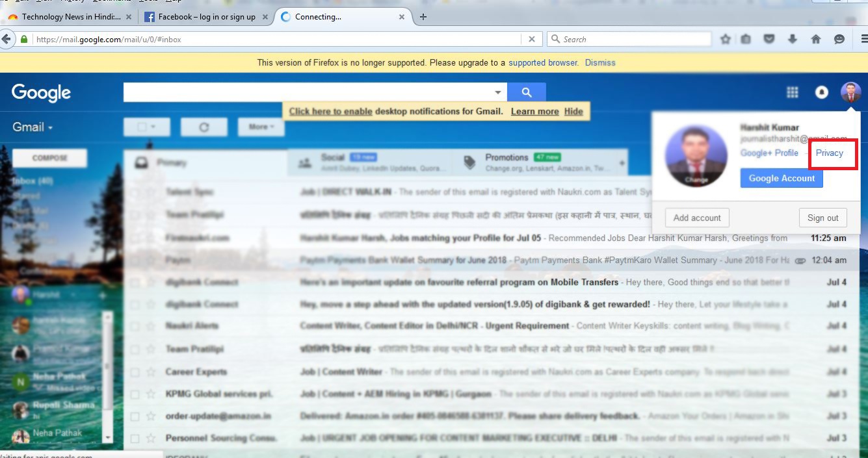Switch to the Promotions tab
Screen dimensions: 868x458
pyautogui.click(x=507, y=162)
